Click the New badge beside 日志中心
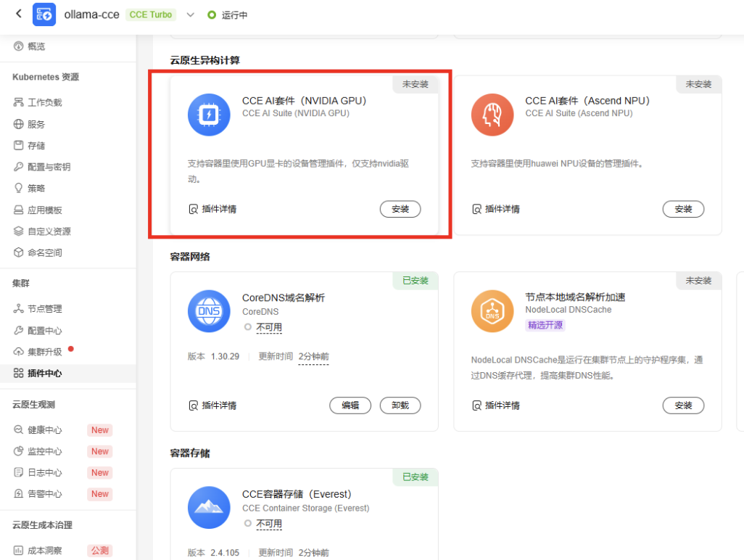The height and width of the screenshot is (560, 744). [x=99, y=473]
